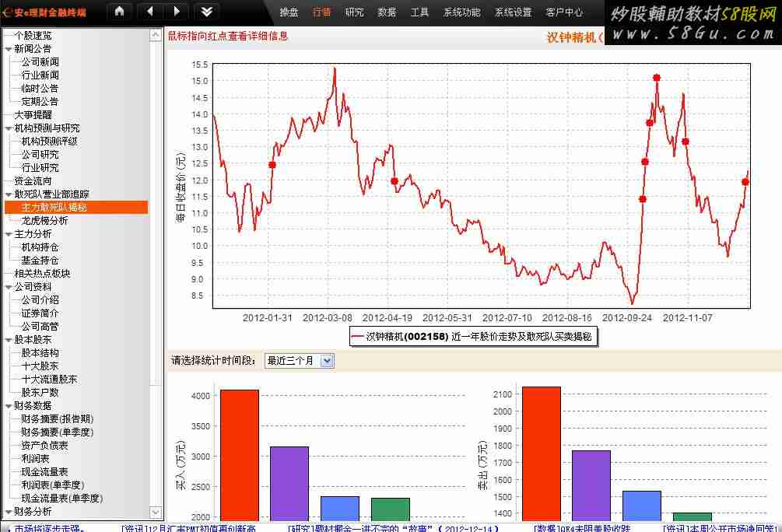Click sidebar scrollbar down arrow
Screen dimensions: 782x532
pos(156,512)
